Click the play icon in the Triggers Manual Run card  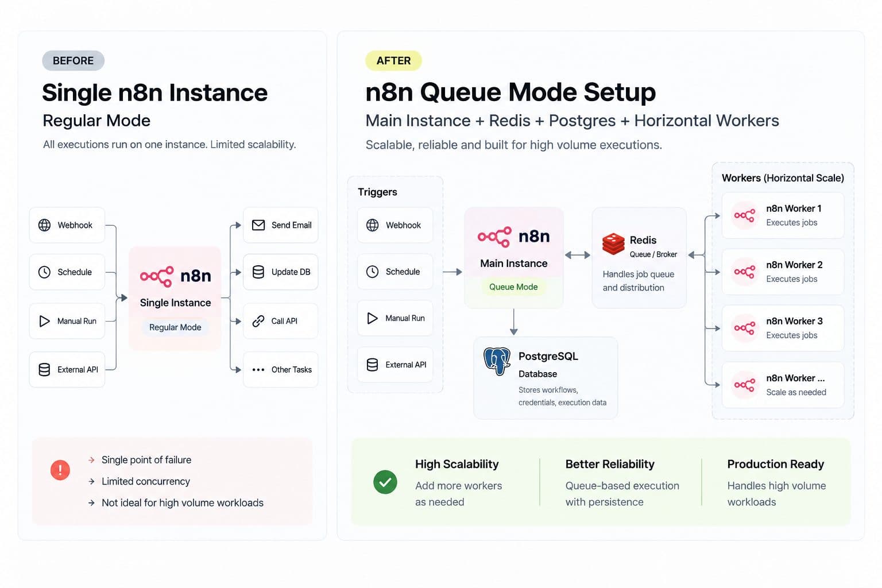[373, 318]
